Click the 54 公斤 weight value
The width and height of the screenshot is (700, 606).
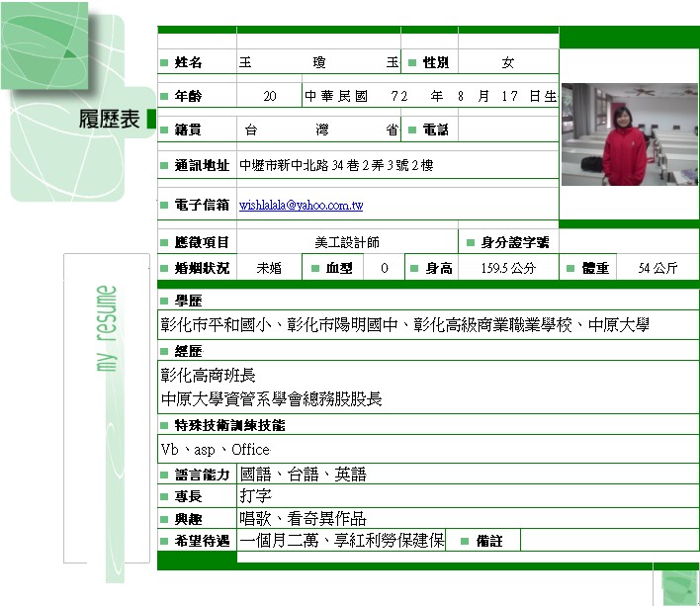(x=657, y=268)
